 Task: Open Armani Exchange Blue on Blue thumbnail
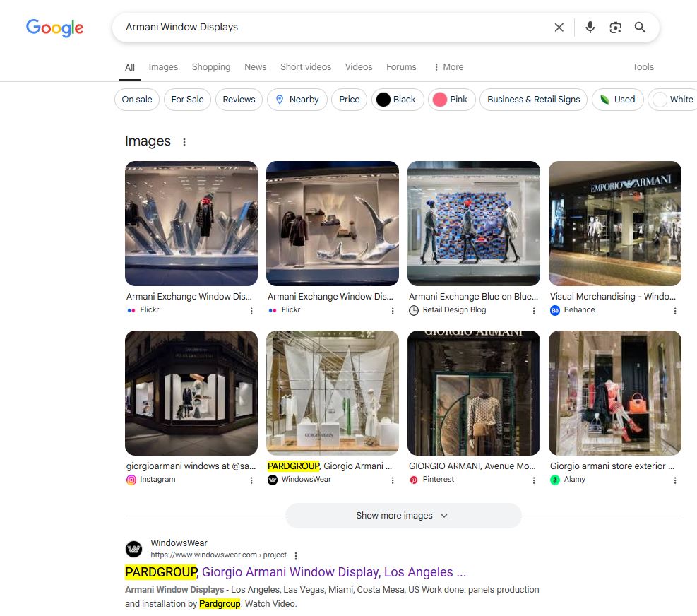tap(473, 223)
